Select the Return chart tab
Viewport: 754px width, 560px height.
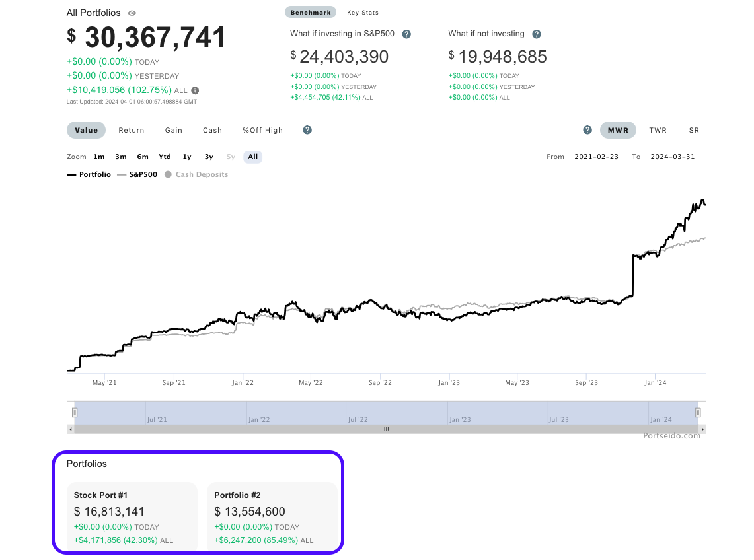point(132,130)
